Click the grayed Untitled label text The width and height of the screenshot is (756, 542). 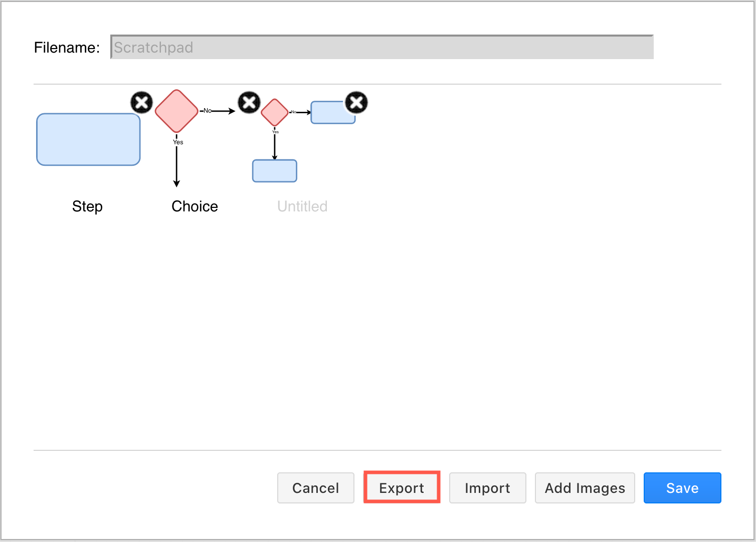click(302, 206)
